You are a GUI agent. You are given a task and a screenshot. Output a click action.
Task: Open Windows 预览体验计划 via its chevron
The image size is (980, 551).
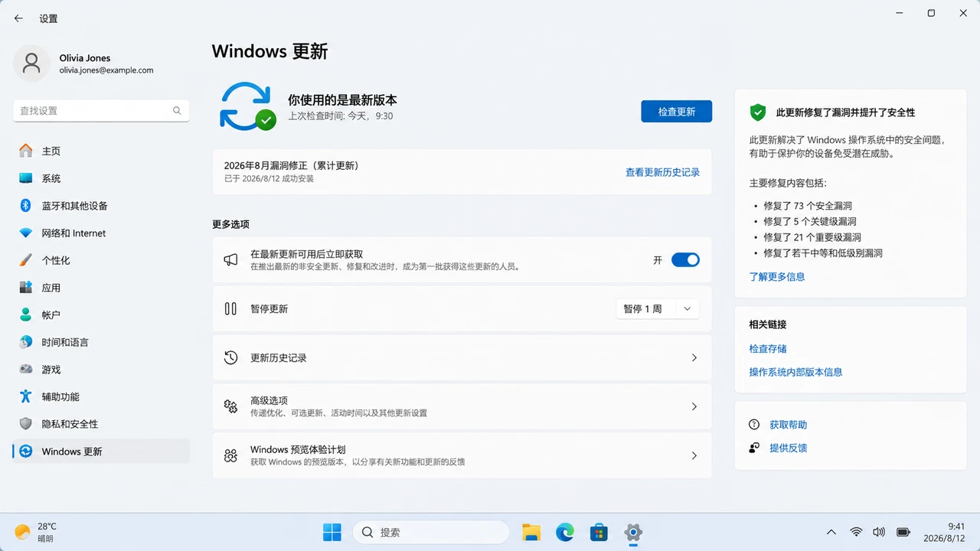pos(694,455)
